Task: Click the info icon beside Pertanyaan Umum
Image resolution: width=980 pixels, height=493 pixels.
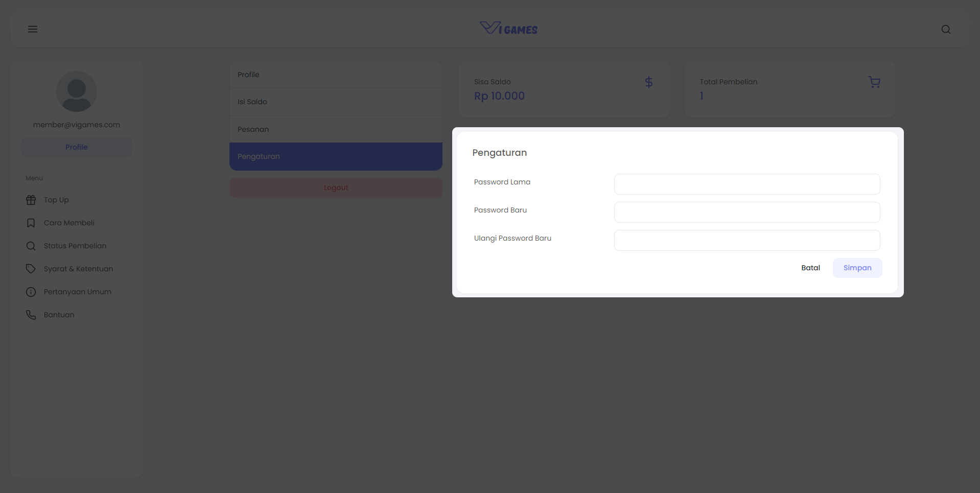Action: click(31, 292)
